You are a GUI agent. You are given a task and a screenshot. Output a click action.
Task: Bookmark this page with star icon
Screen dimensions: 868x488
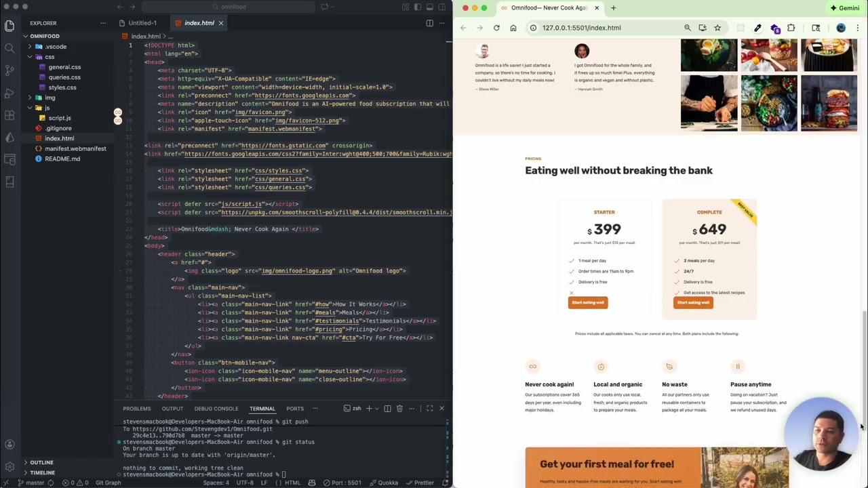click(717, 28)
